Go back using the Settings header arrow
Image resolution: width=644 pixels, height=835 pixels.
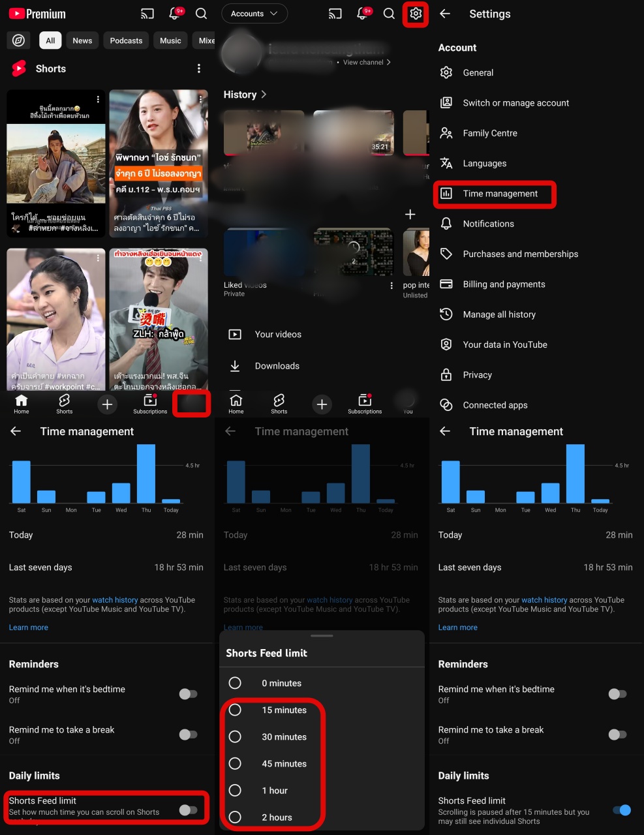click(x=445, y=14)
